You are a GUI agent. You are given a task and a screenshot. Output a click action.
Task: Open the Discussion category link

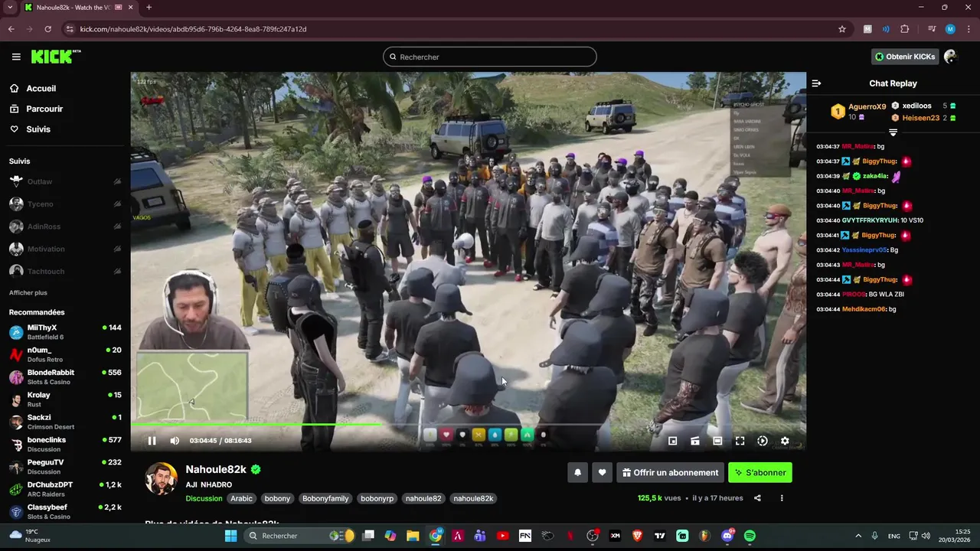tap(204, 498)
